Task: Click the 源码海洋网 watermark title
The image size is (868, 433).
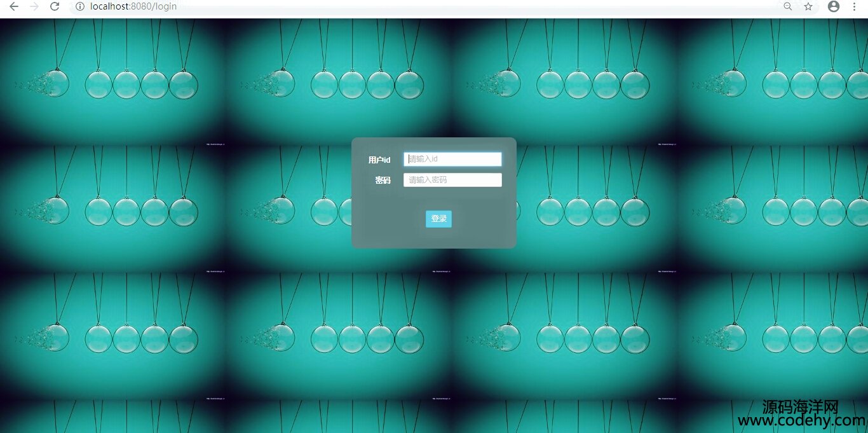Action: [801, 407]
